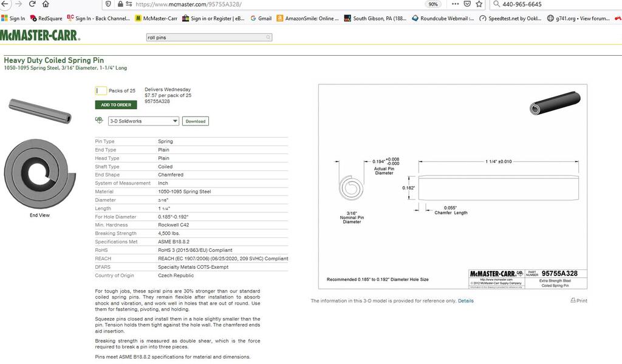Go to the browser home page
Screen dimensions: 622x364
pyautogui.click(x=46, y=4)
